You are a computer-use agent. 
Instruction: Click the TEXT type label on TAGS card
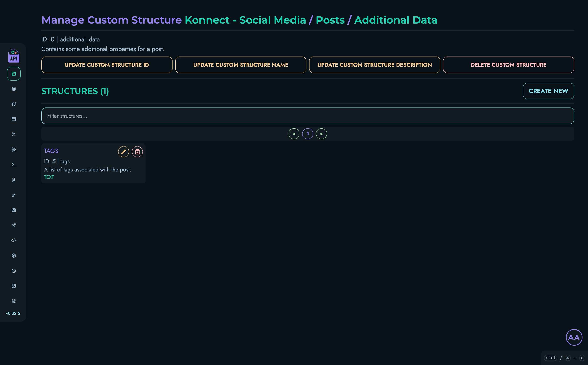[49, 177]
